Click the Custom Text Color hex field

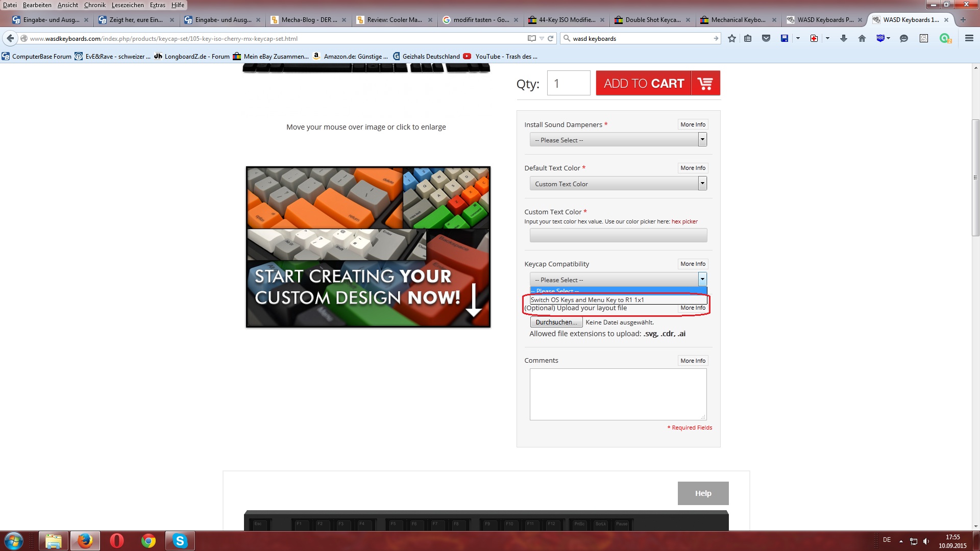click(x=618, y=235)
